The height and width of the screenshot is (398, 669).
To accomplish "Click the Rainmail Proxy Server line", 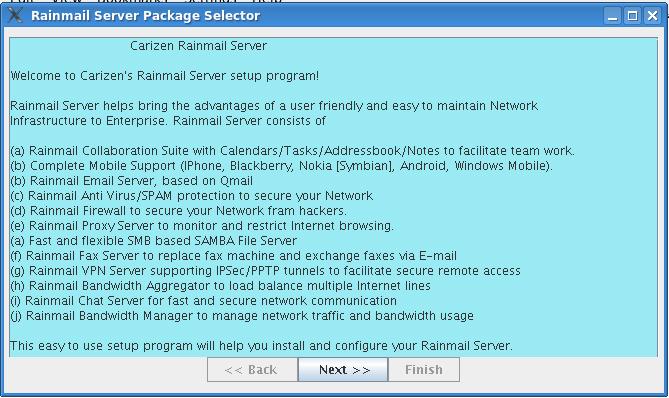I will tap(202, 226).
